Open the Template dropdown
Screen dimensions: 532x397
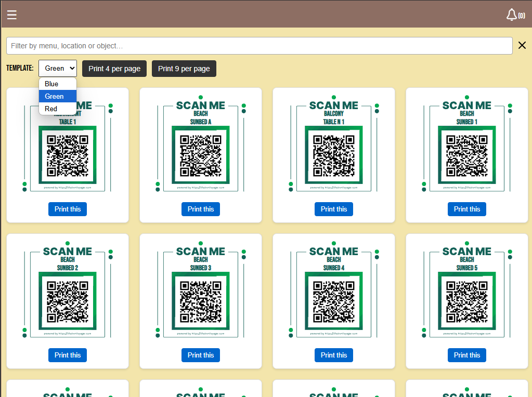(x=58, y=69)
